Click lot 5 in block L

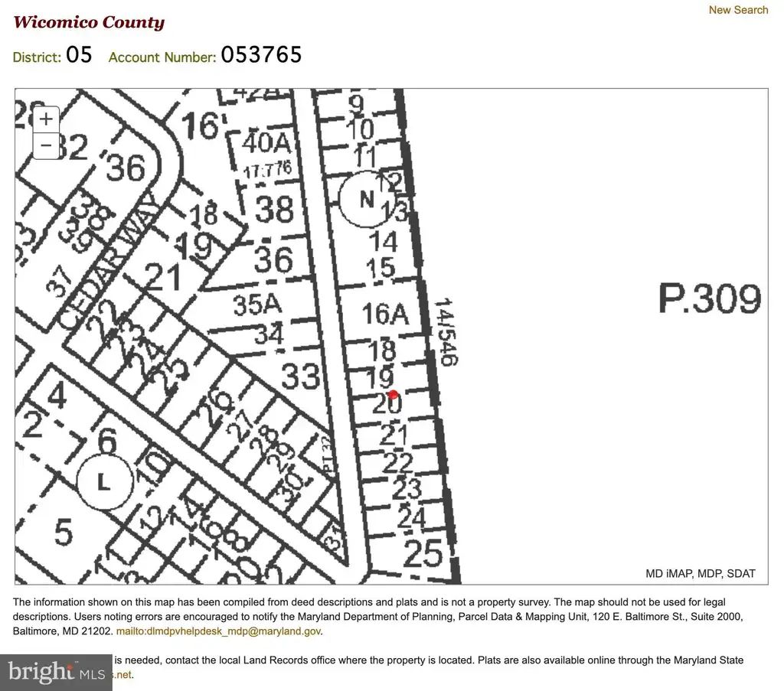coord(64,532)
